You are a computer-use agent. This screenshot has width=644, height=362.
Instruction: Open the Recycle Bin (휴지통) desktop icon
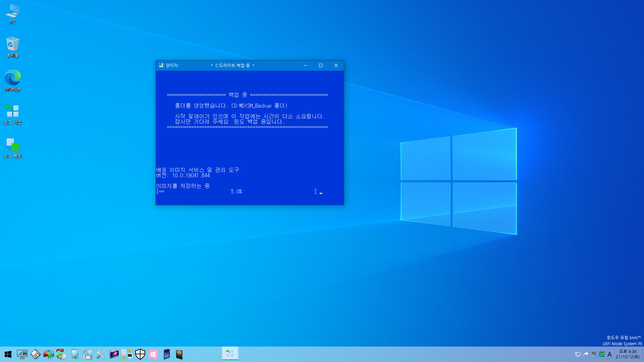click(12, 47)
